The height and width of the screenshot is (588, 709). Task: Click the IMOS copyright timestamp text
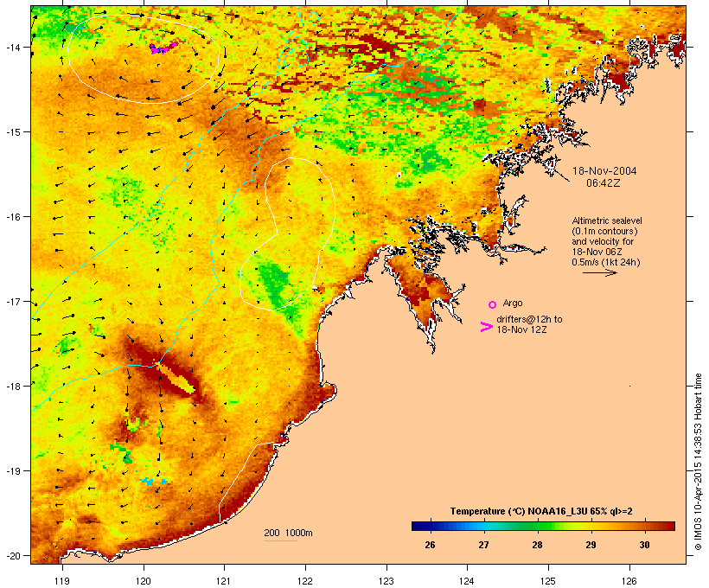(x=699, y=462)
